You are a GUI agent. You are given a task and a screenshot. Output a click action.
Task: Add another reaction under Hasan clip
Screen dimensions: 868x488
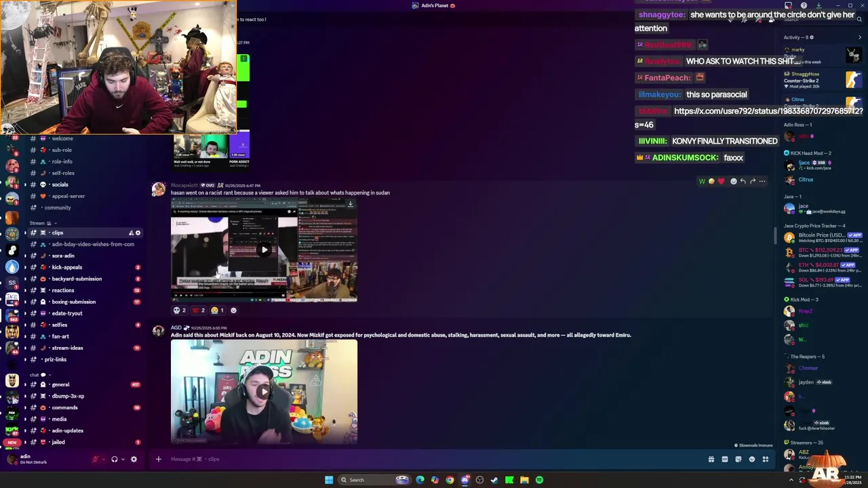click(234, 310)
